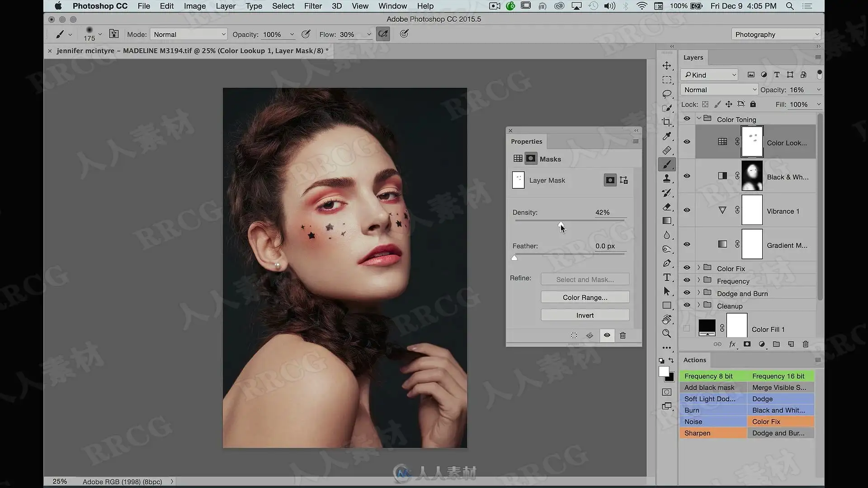This screenshot has height=488, width=868.
Task: Select the Eyedropper tool
Action: tap(667, 136)
